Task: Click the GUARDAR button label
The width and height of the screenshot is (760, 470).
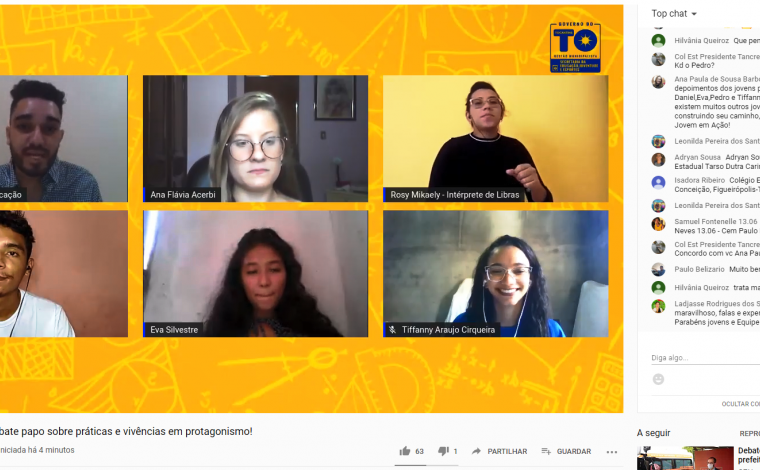Action: point(574,451)
